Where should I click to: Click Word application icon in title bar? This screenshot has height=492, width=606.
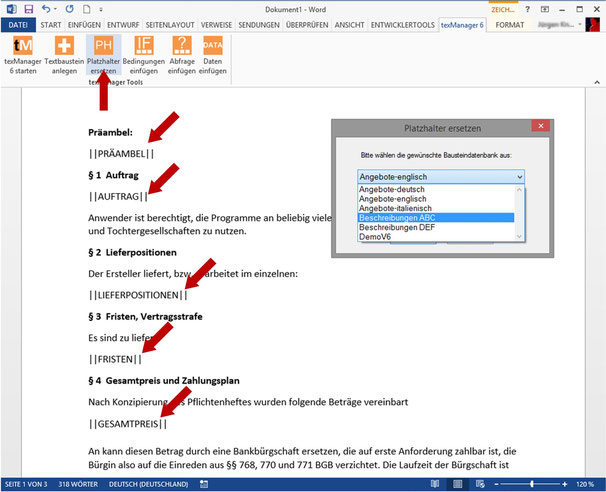(12, 9)
